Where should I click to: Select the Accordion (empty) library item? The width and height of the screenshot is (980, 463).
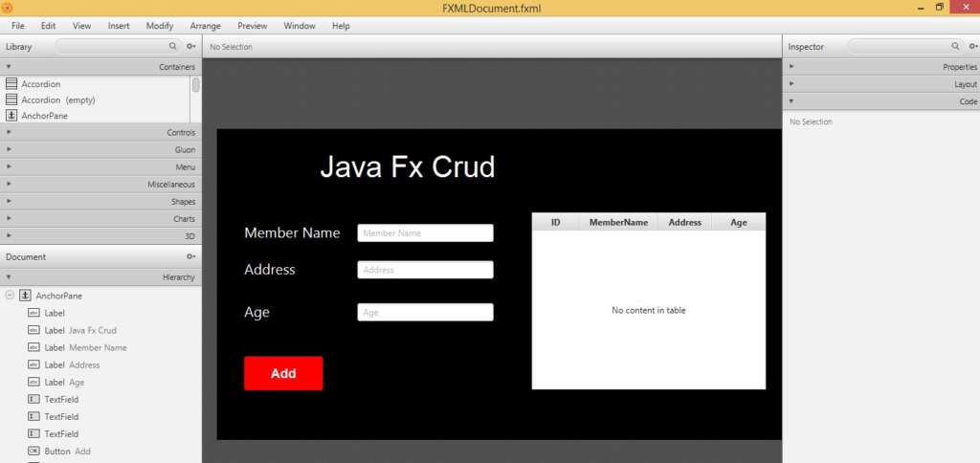pyautogui.click(x=50, y=100)
